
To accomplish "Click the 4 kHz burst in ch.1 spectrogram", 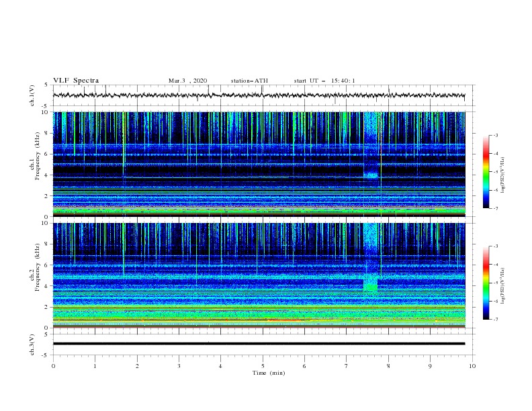I will [371, 175].
